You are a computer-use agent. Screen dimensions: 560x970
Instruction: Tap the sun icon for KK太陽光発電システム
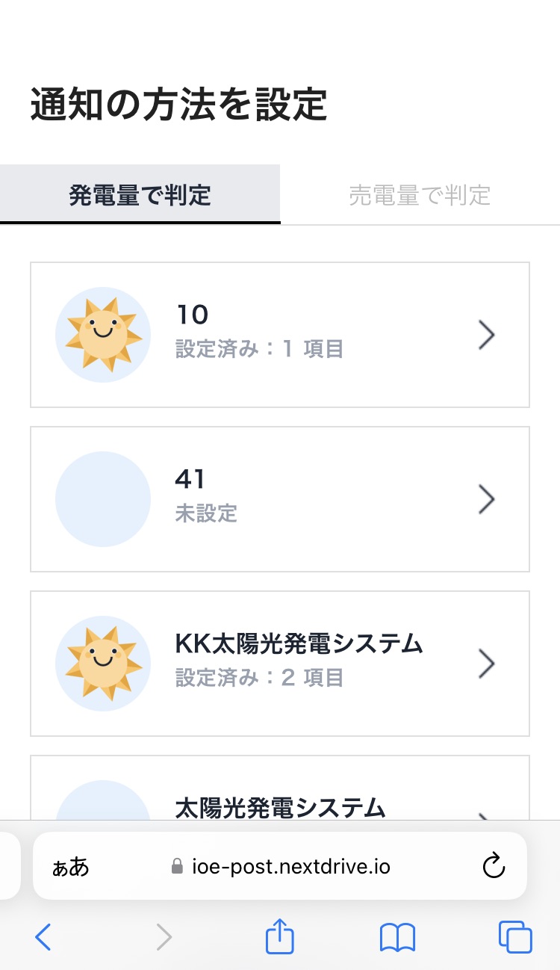[103, 664]
